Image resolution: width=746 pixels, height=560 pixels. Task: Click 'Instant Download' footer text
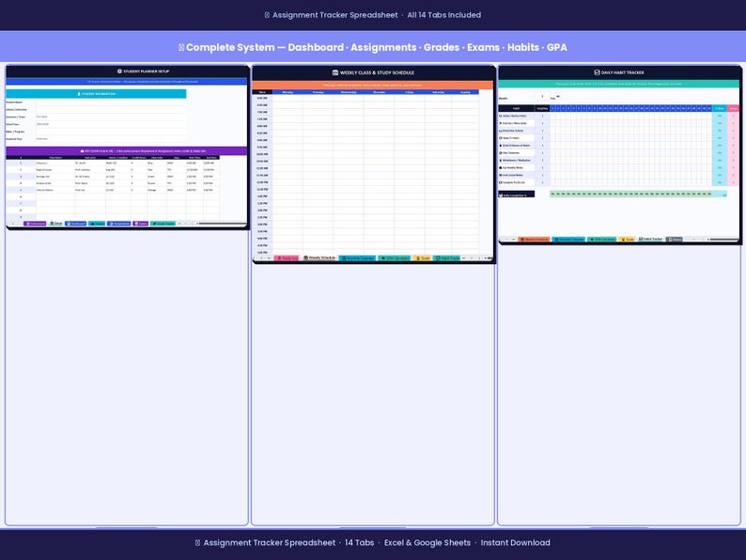coord(515,542)
